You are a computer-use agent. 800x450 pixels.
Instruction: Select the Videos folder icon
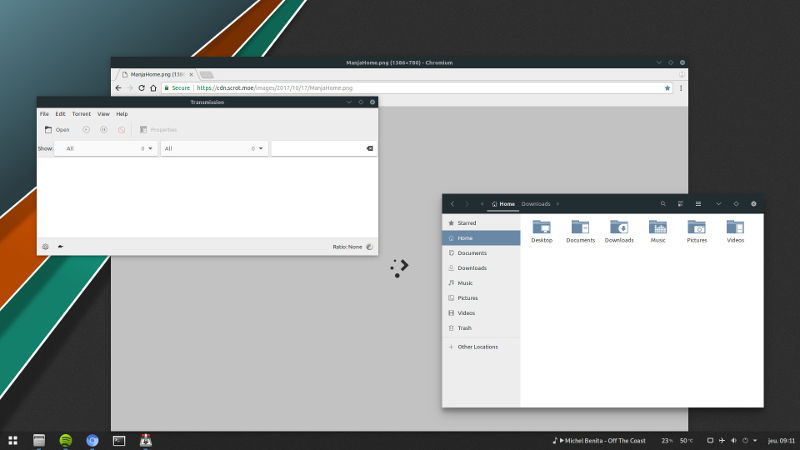(736, 227)
